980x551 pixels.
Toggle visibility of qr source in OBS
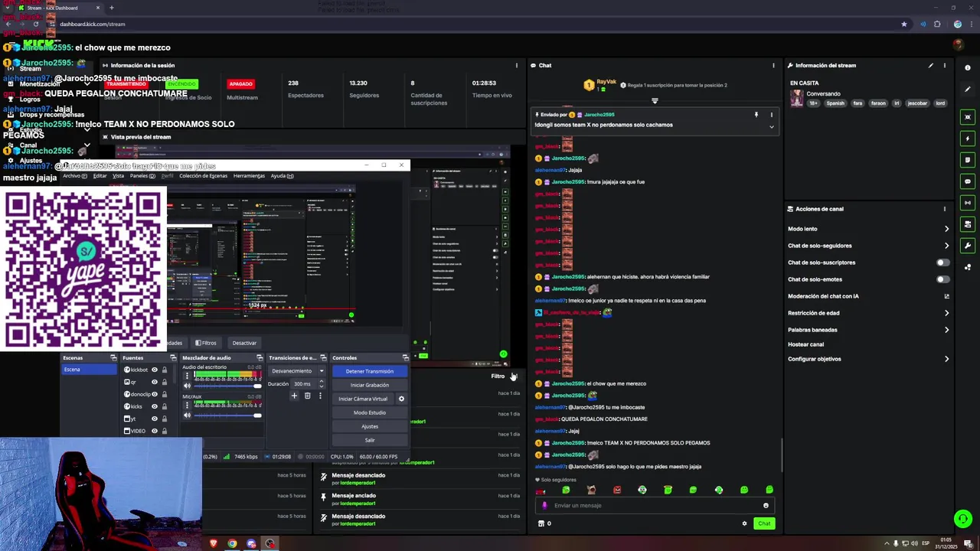tap(154, 382)
